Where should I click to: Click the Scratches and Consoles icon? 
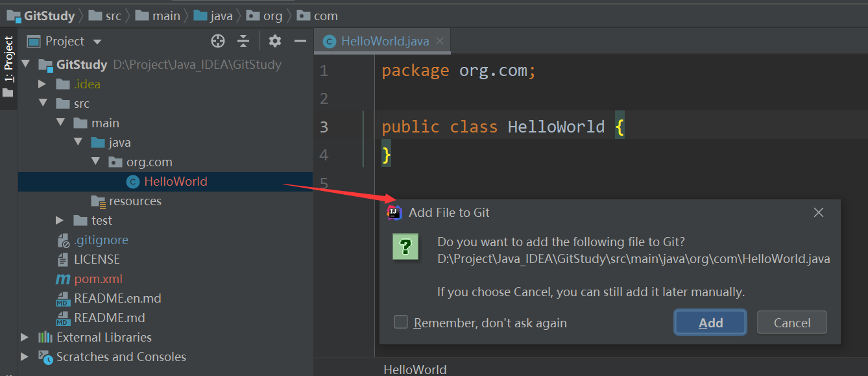tap(45, 357)
